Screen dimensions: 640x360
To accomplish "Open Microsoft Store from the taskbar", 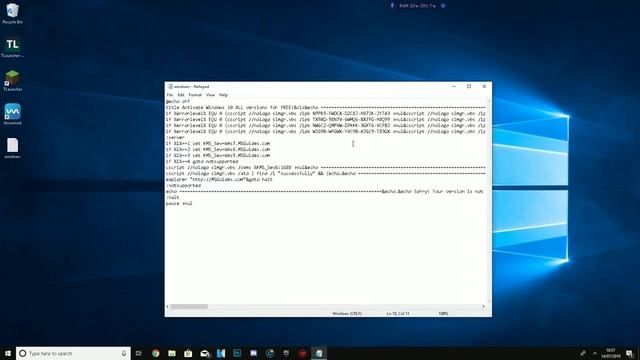I will [188, 353].
